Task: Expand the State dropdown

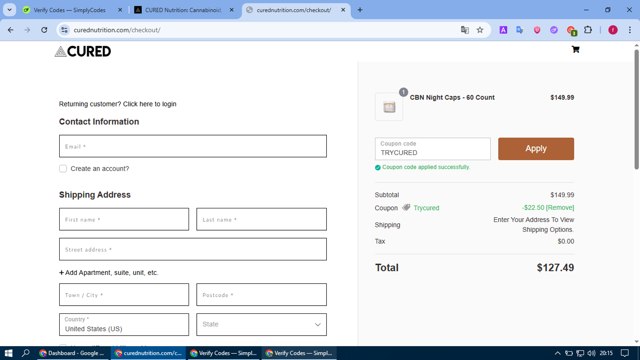Action: [x=261, y=324]
